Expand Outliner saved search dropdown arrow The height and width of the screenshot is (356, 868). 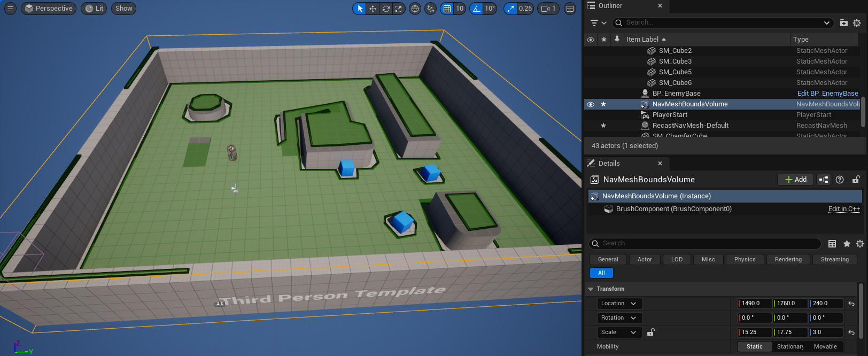827,23
